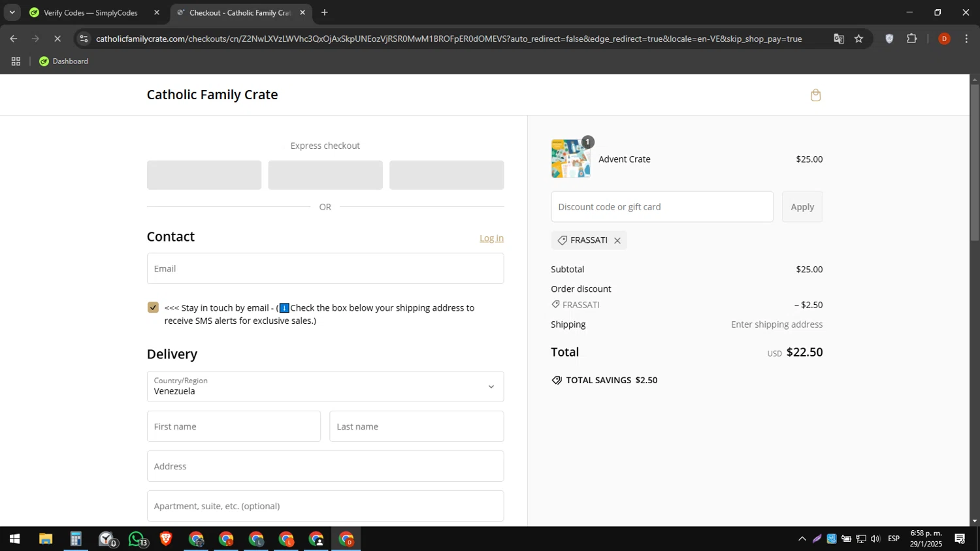Click the First name field
The height and width of the screenshot is (551, 980).
(x=234, y=426)
